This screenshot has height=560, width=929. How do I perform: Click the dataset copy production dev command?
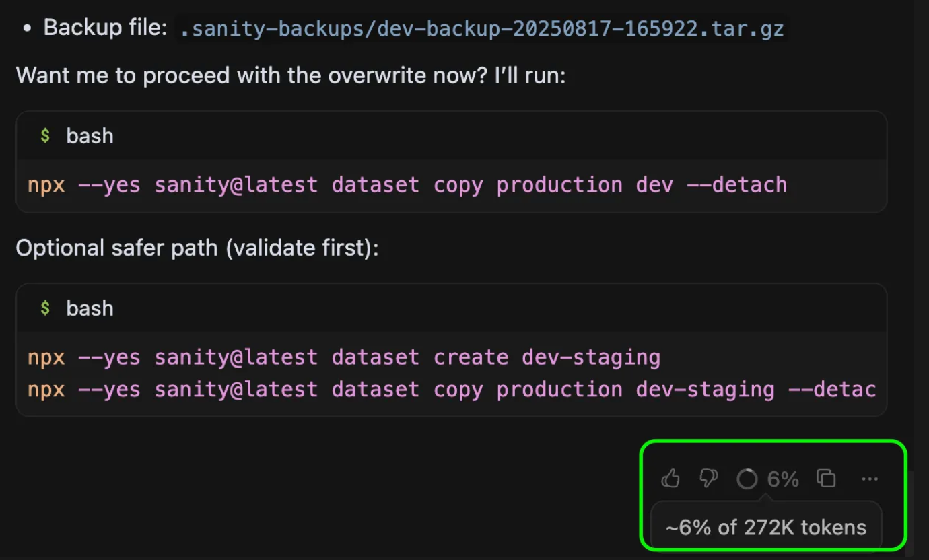pyautogui.click(x=407, y=185)
